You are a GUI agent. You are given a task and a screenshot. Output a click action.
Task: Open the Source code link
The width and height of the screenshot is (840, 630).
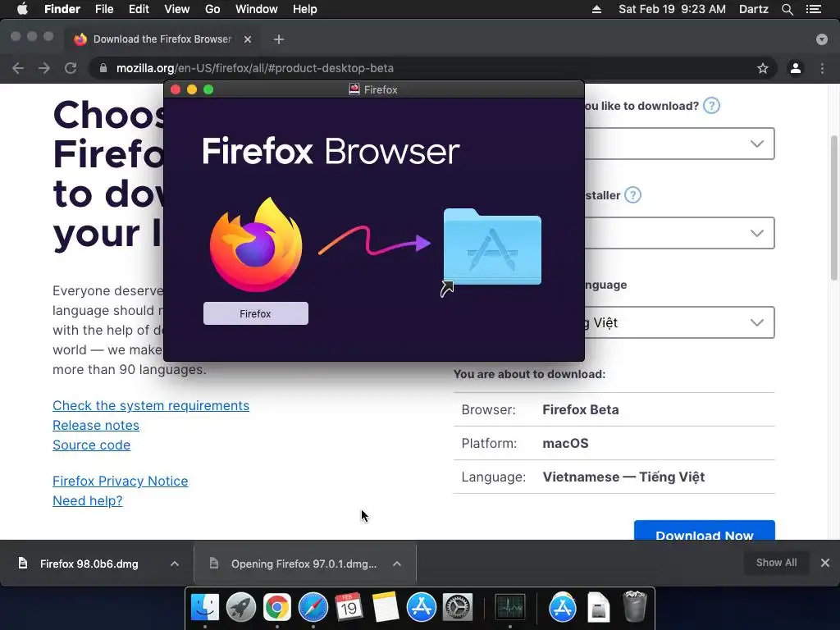[x=92, y=445]
